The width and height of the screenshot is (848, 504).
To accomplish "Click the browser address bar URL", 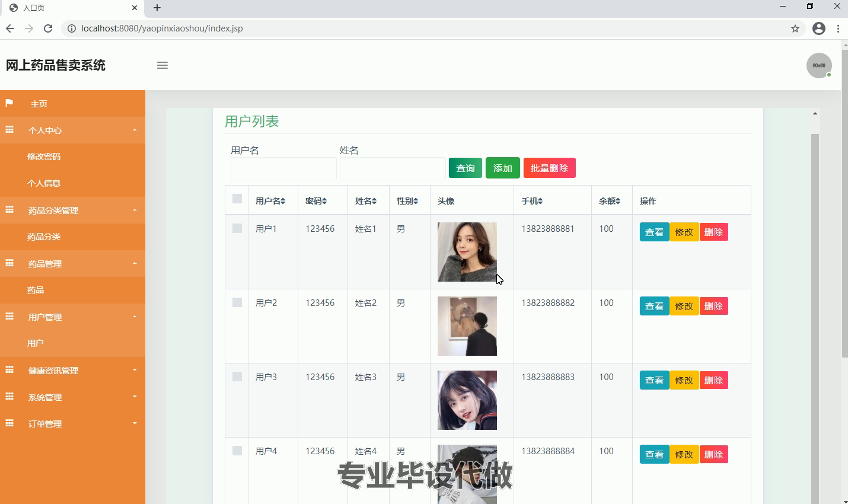I will pos(162,28).
